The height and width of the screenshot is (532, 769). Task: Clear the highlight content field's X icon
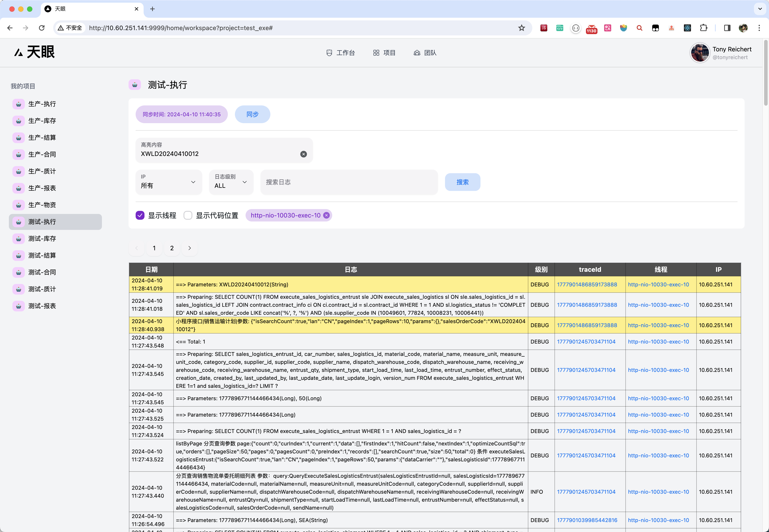coord(303,154)
